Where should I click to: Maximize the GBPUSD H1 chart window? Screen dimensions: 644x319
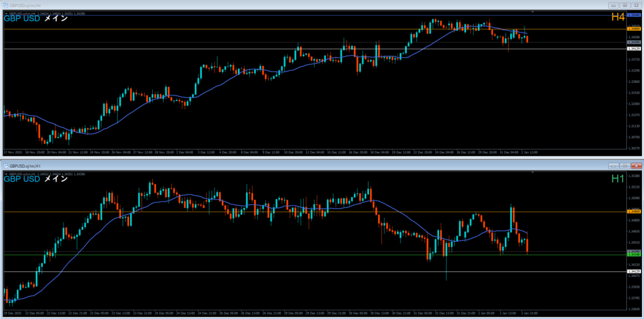(x=625, y=166)
